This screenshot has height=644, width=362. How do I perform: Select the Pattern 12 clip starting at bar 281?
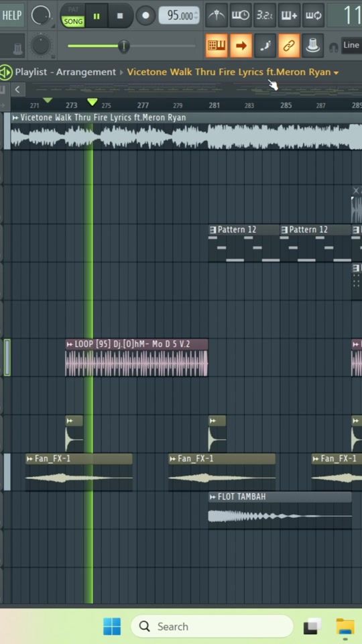(x=244, y=242)
